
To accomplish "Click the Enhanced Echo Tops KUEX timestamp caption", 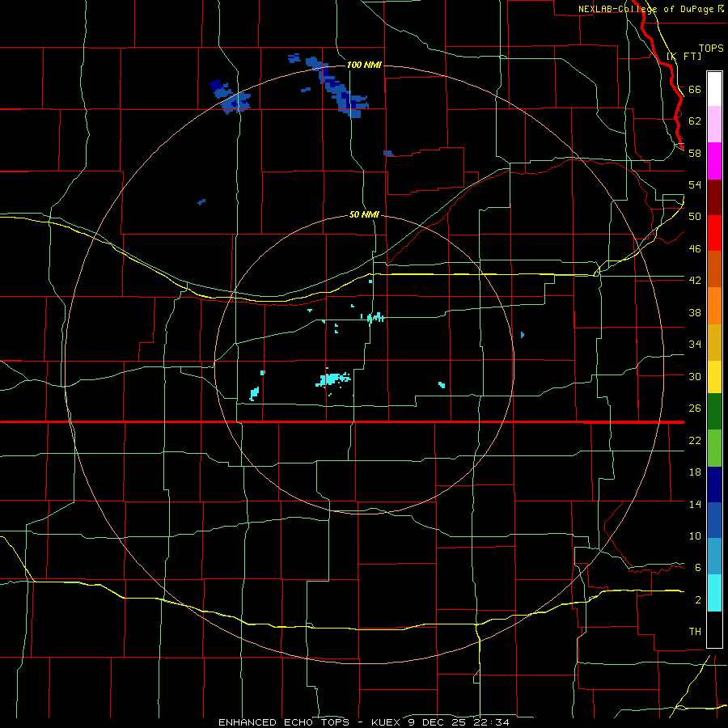I will pos(364,722).
